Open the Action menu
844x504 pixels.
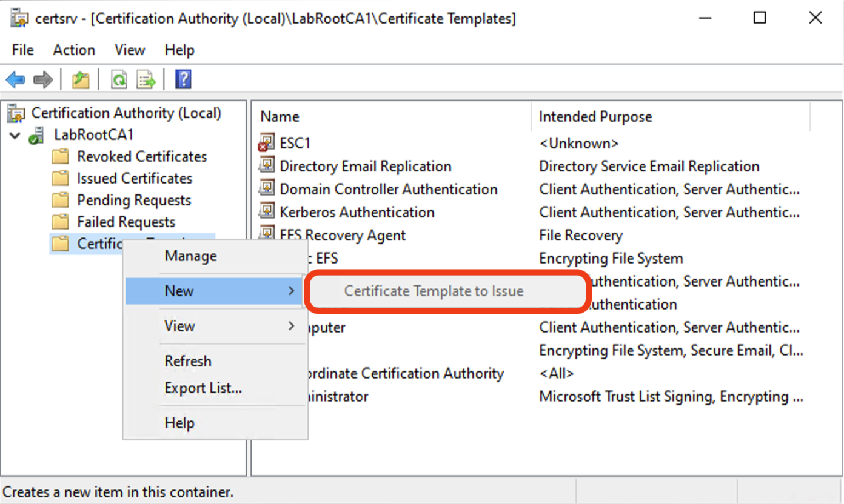coord(74,50)
